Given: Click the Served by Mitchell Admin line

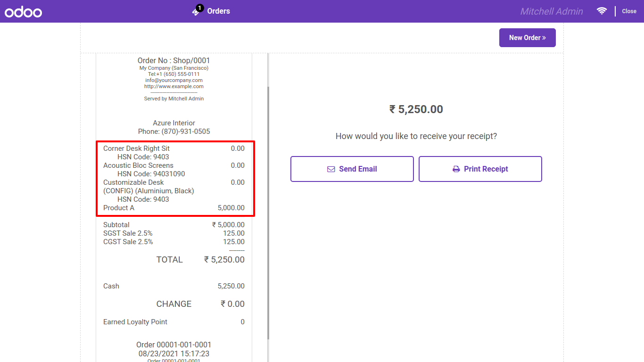Looking at the screenshot, I should 174,99.
